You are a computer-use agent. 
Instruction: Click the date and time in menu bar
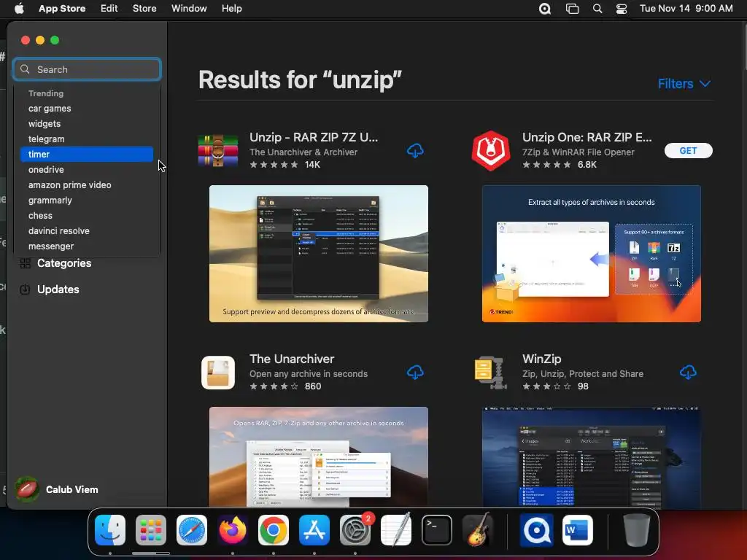686,9
